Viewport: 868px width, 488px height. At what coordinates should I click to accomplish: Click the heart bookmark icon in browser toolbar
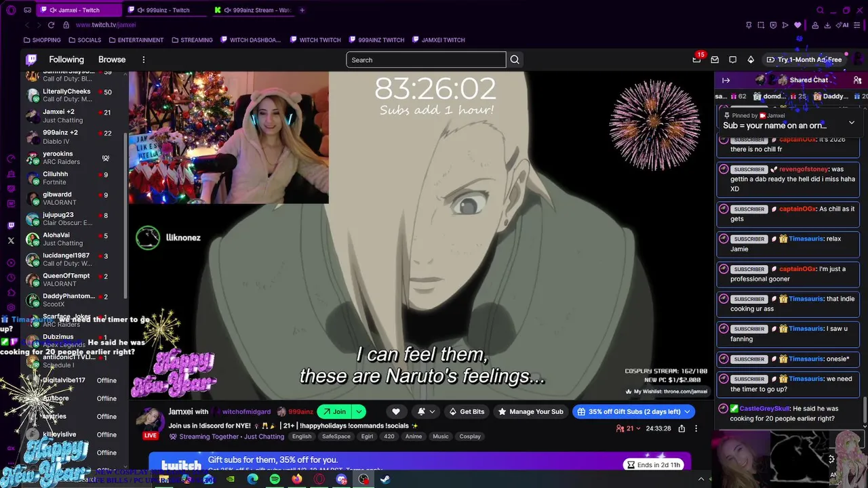point(797,25)
